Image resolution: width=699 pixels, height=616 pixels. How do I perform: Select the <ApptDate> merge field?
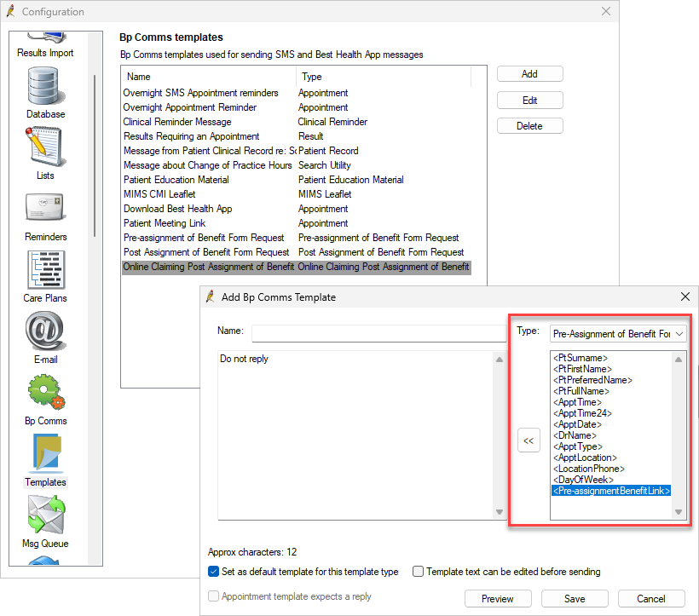pyautogui.click(x=577, y=424)
